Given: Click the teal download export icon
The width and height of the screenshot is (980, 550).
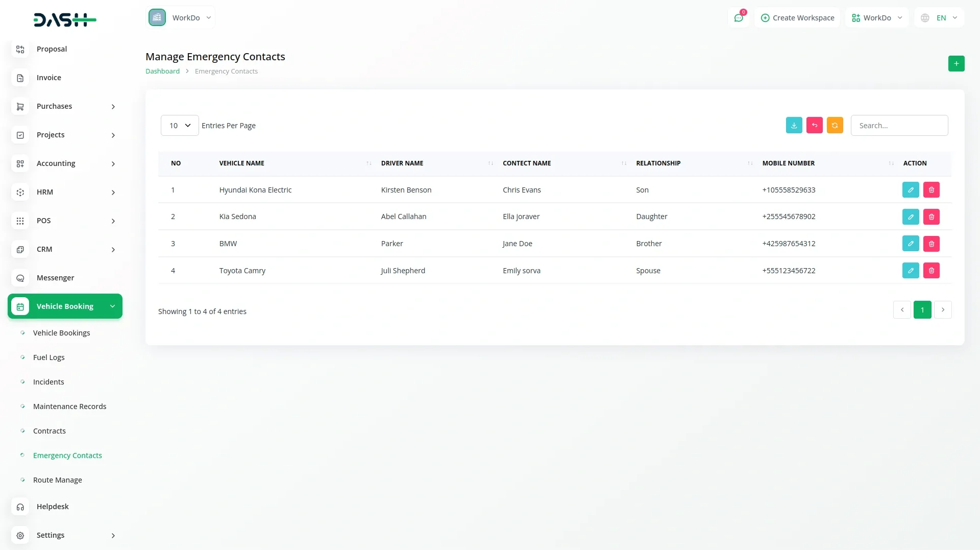Looking at the screenshot, I should click(794, 126).
